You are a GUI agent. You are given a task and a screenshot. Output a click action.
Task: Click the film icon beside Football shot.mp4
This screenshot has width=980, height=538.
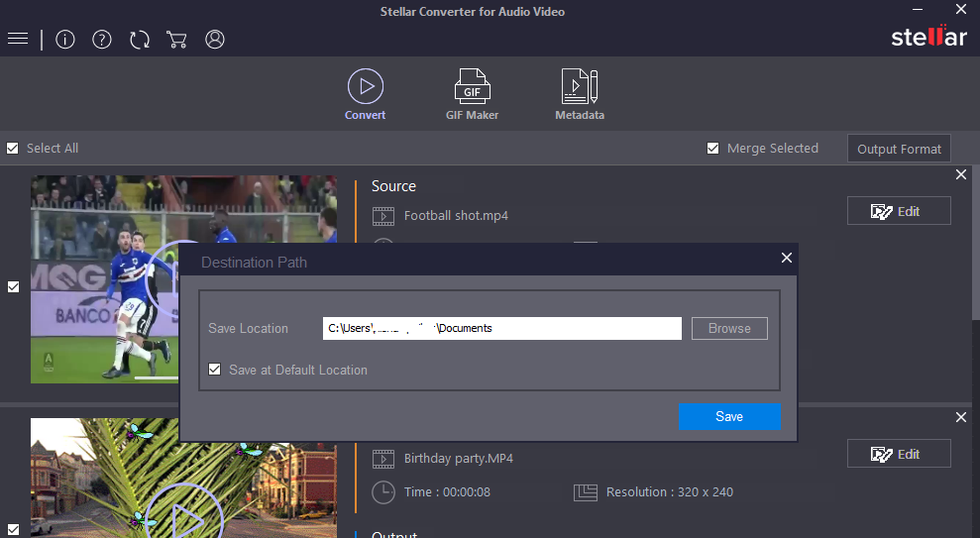(x=383, y=216)
